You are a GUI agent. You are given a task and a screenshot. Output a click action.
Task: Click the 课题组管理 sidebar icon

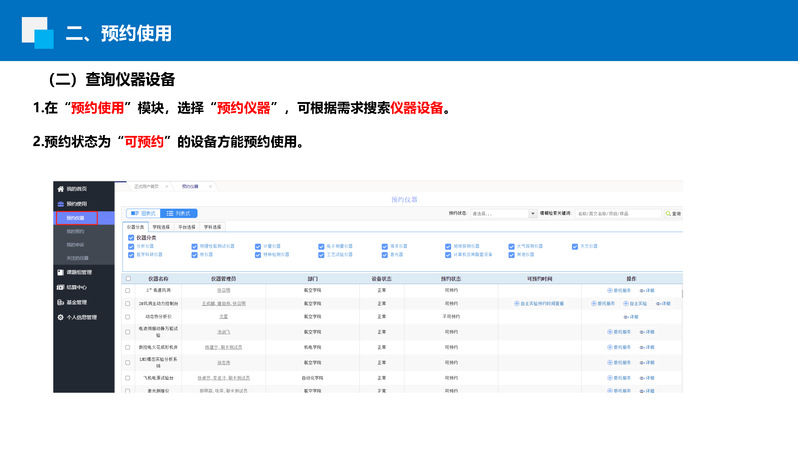click(x=61, y=272)
